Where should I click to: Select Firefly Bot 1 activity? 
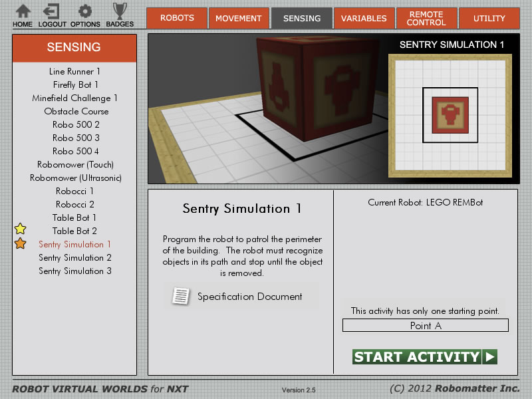(x=75, y=84)
